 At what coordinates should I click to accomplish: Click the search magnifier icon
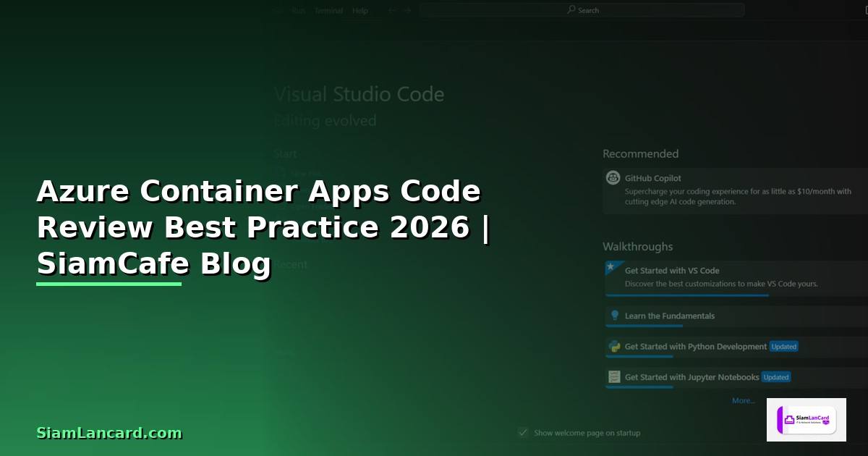pyautogui.click(x=571, y=10)
